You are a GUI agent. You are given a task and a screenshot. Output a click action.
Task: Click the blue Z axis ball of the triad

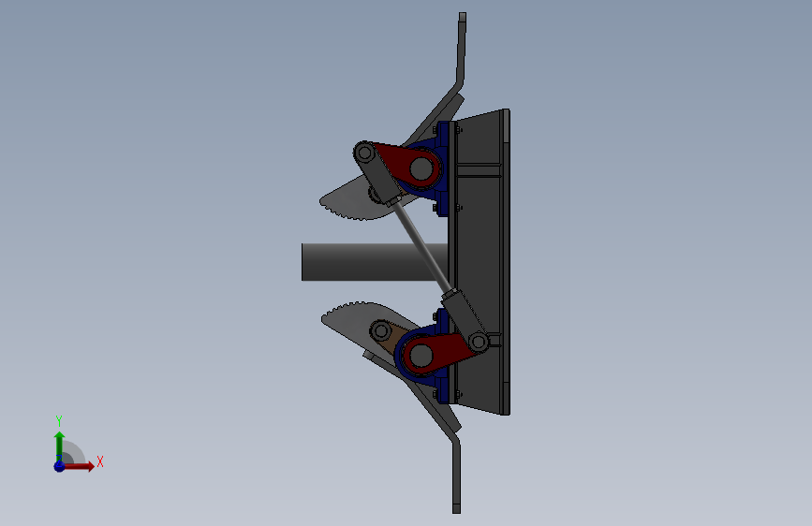click(x=59, y=466)
